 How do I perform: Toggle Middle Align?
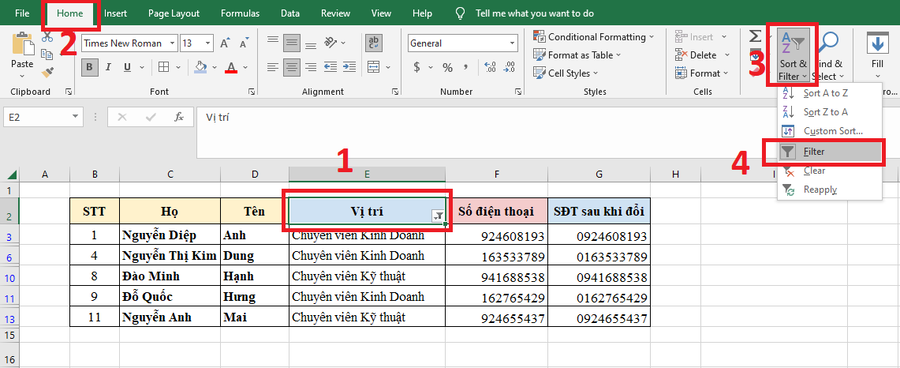[292, 42]
